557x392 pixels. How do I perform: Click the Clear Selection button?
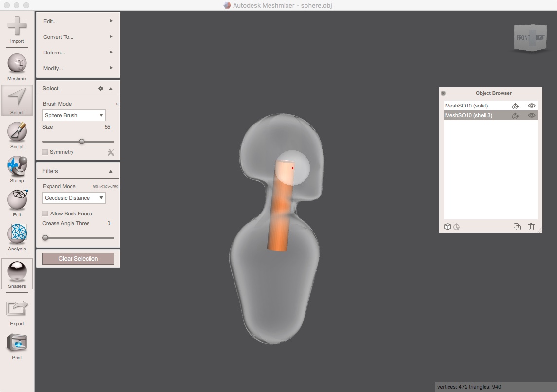[x=78, y=259]
